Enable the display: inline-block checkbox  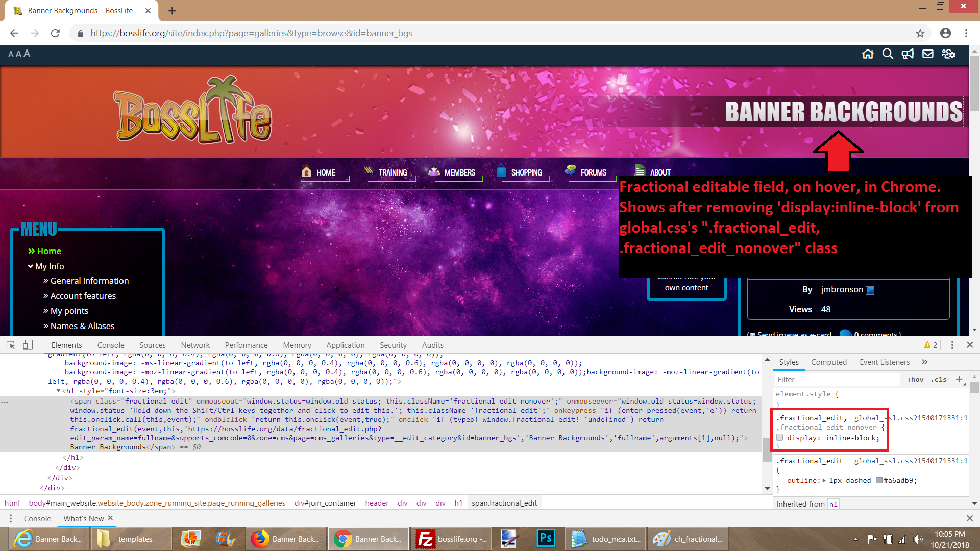click(x=780, y=438)
